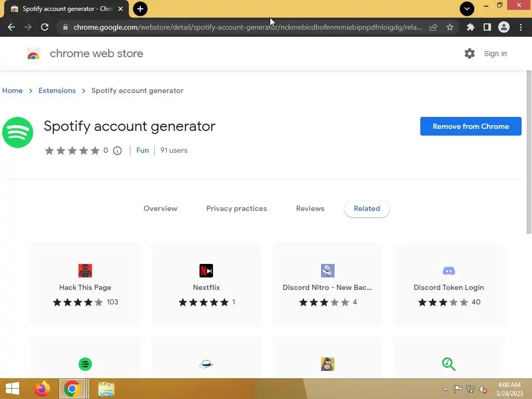
Task: Click the Sign in link
Action: click(495, 54)
